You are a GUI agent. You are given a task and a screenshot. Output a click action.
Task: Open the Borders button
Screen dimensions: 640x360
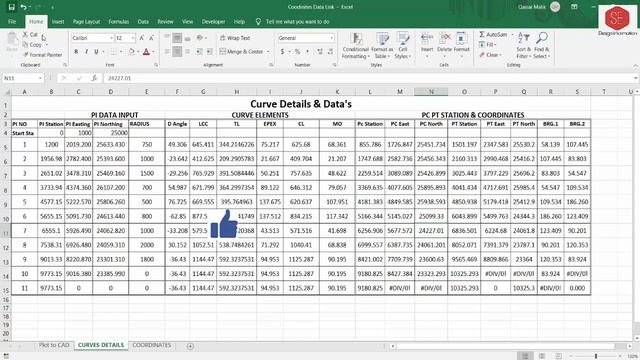coord(113,52)
